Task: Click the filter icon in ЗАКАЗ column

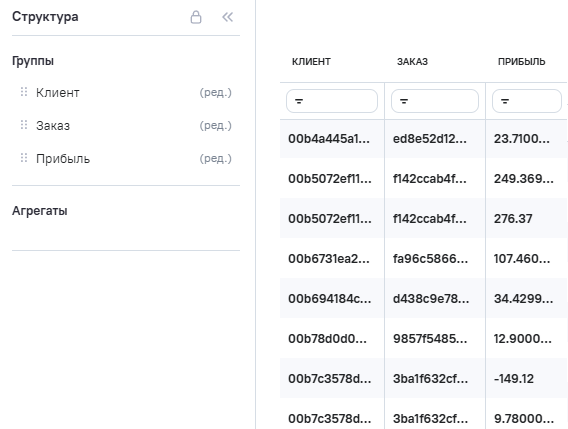Action: click(x=404, y=101)
